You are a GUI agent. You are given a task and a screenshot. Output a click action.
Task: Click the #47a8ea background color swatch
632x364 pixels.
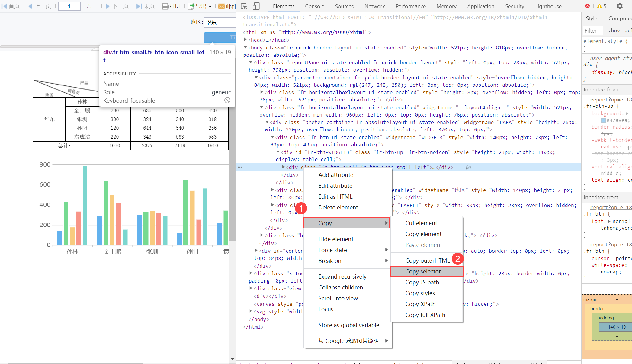(x=603, y=120)
